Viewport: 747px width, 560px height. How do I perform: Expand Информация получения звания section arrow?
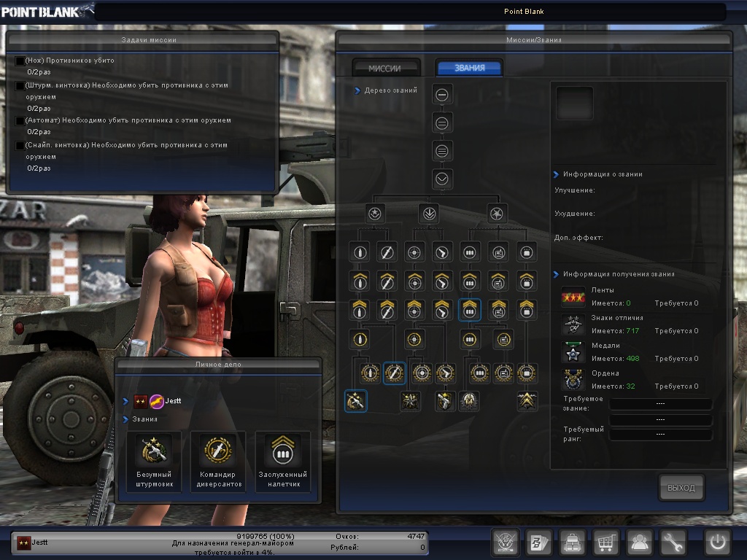556,274
